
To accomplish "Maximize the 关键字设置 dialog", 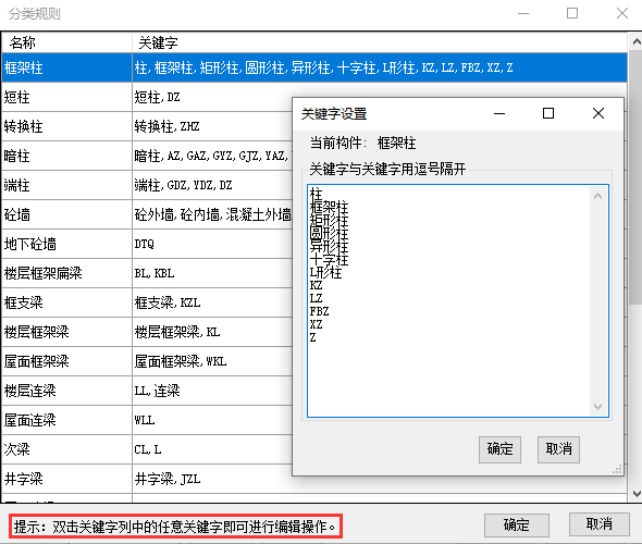I will point(548,113).
